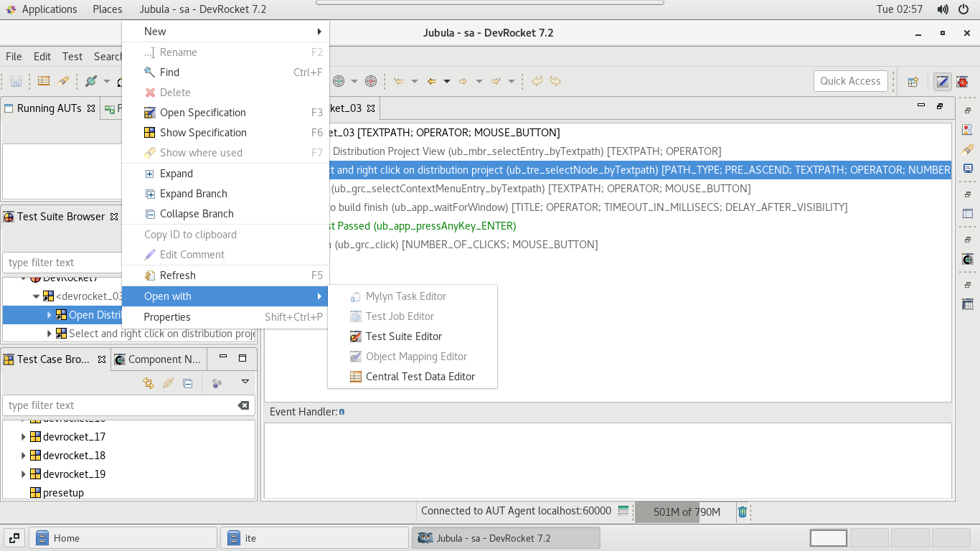Open the Edit menu in menu bar
The height and width of the screenshot is (551, 980).
tap(42, 57)
